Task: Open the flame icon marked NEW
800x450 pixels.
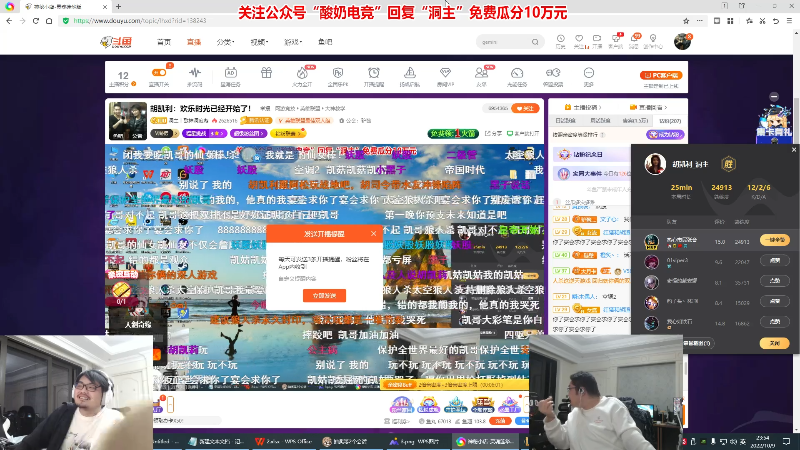Action: (302, 74)
